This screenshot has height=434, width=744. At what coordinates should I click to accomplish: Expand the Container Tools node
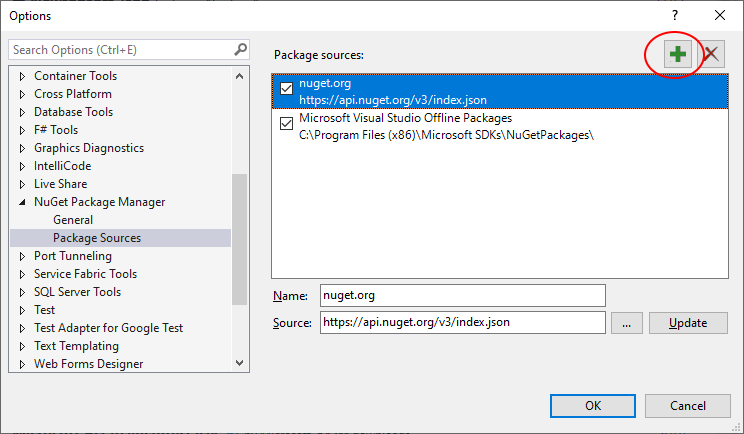pos(23,76)
